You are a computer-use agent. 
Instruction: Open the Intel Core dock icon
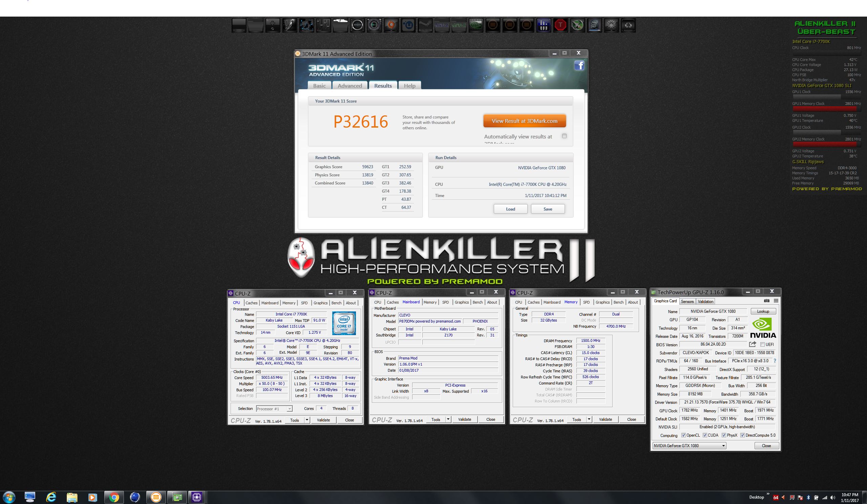(594, 25)
